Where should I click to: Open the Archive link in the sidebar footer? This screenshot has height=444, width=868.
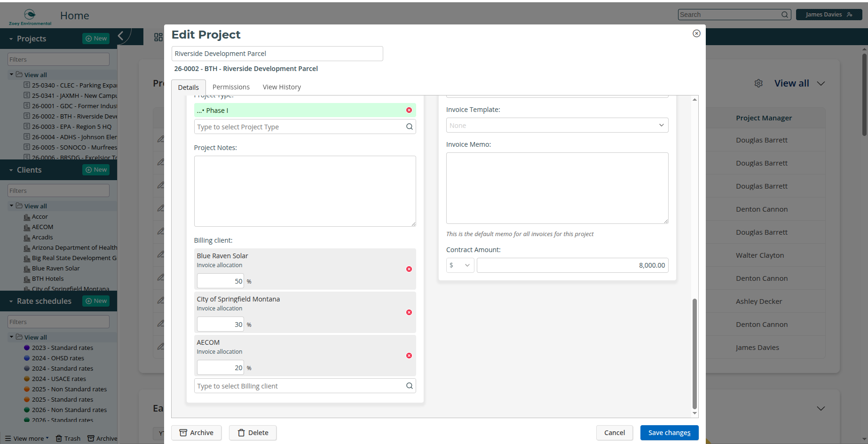(103, 438)
